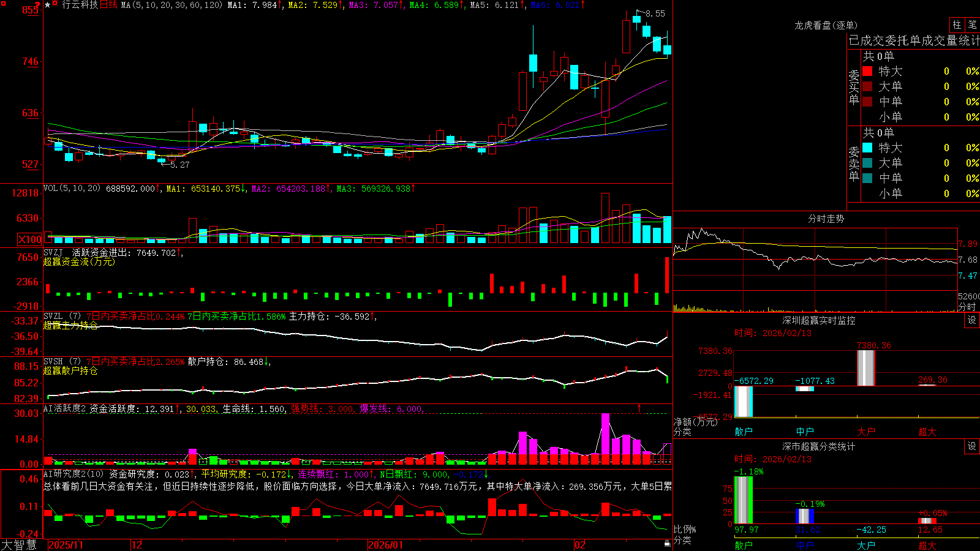The width and height of the screenshot is (980, 551).
Task: Click the X100 volume multiplier box
Action: coord(30,239)
